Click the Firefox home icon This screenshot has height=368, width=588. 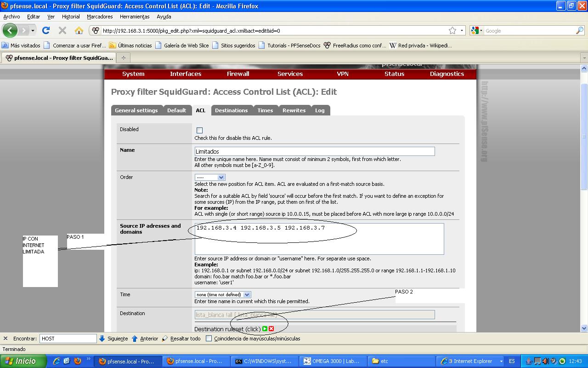tap(79, 30)
